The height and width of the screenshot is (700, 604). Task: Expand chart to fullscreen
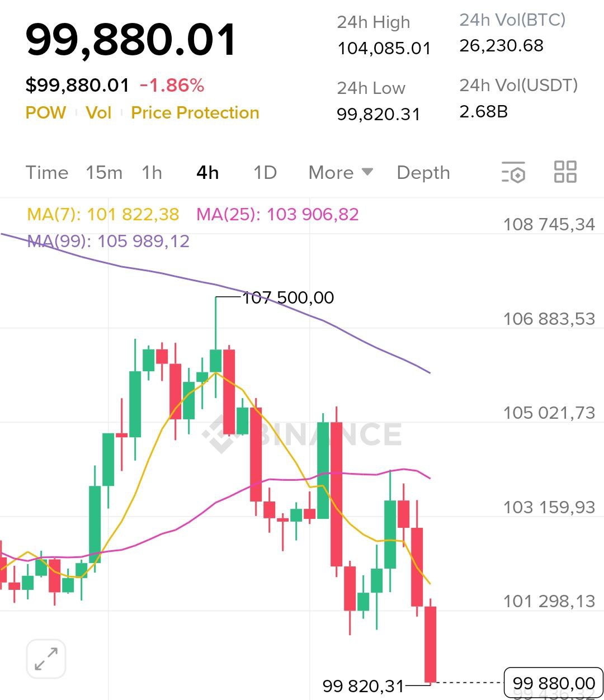click(x=46, y=659)
